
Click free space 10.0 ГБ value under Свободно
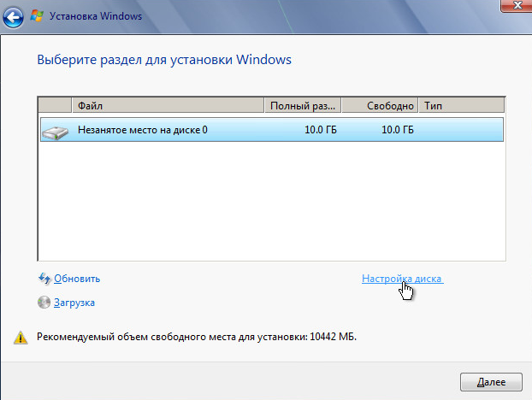[398, 130]
